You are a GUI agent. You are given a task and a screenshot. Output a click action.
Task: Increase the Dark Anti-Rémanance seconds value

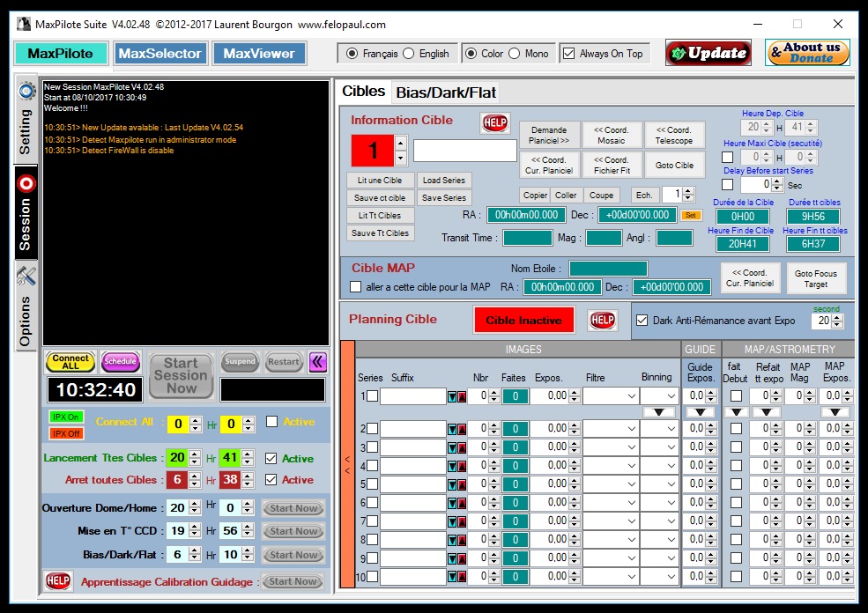point(837,318)
